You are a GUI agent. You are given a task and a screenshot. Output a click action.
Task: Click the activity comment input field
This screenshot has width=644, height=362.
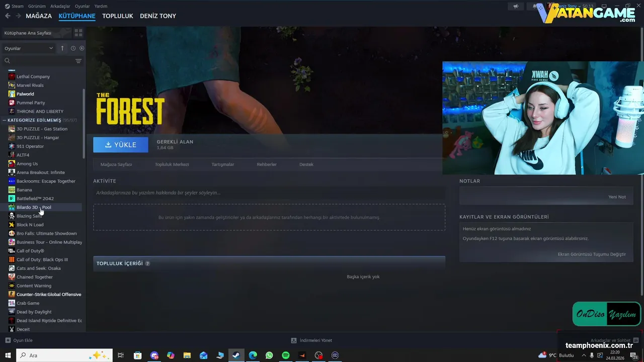click(269, 193)
